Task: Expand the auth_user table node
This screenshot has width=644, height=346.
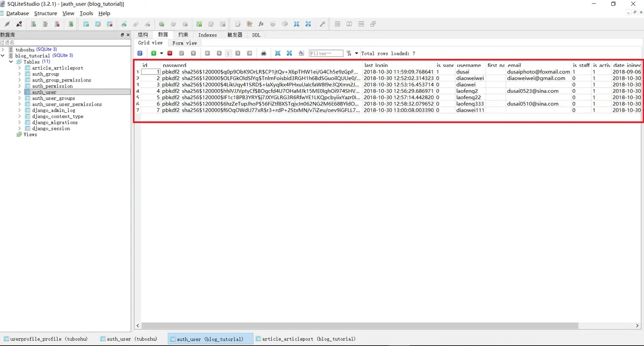Action: click(20, 92)
